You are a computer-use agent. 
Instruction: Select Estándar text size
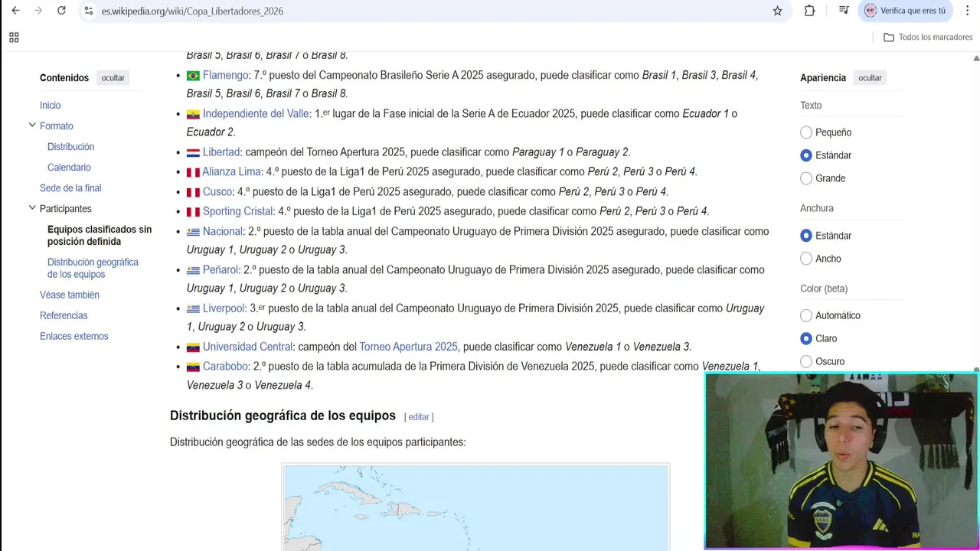[x=806, y=155]
